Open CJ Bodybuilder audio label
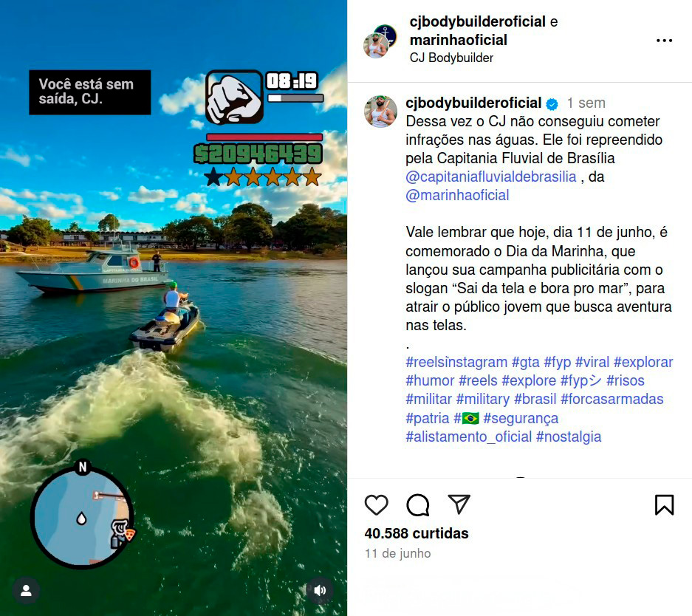 coord(451,58)
